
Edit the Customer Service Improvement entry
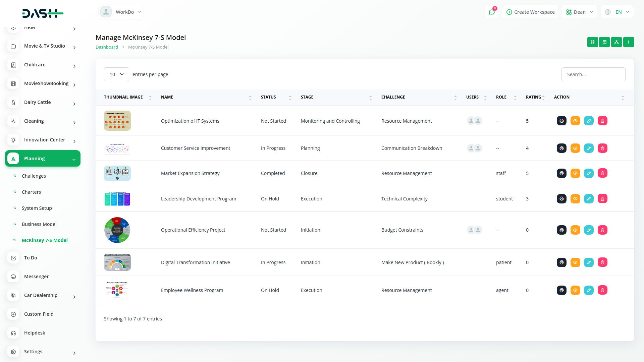pos(589,148)
